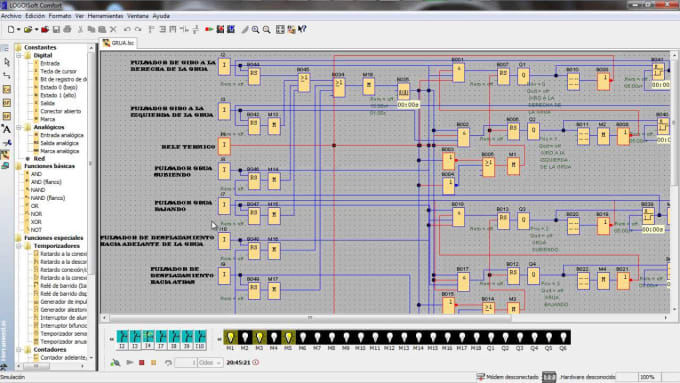The width and height of the screenshot is (680, 383).
Task: Click the Save diskette icon in toolbar
Action: [x=56, y=29]
